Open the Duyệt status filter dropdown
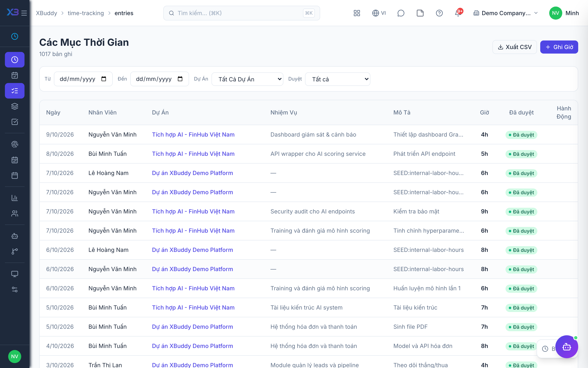 point(337,79)
